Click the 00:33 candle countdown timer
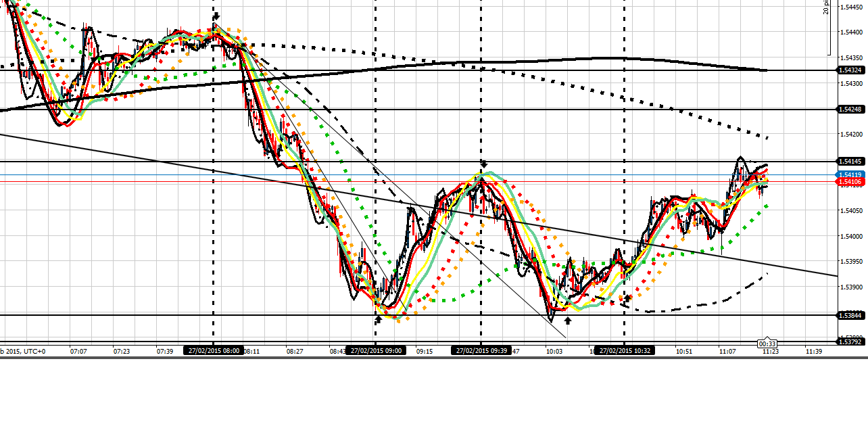This screenshot has width=868, height=447. [x=767, y=344]
